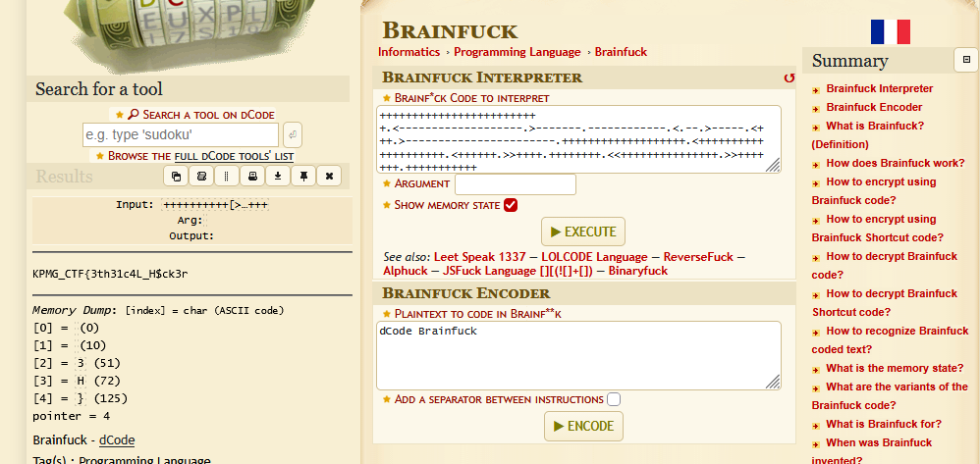Focus the tool search input field
Image resolution: width=980 pixels, height=464 pixels.
[181, 135]
